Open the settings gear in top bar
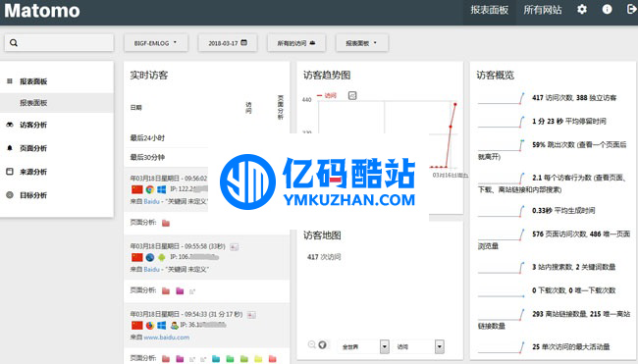The height and width of the screenshot is (364, 638). tap(582, 10)
